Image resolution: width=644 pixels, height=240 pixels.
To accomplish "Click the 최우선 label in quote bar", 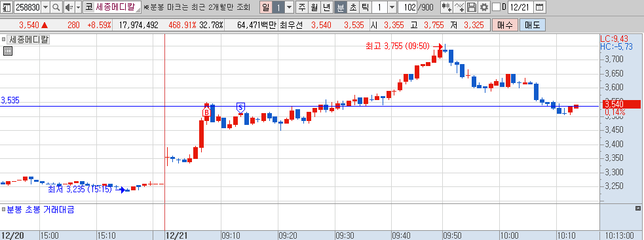I will (291, 25).
